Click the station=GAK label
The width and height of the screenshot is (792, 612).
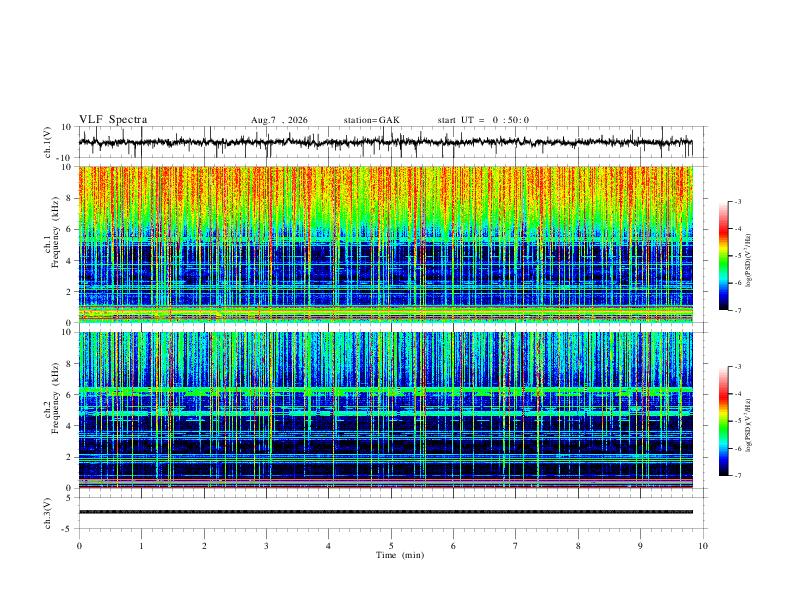[371, 120]
